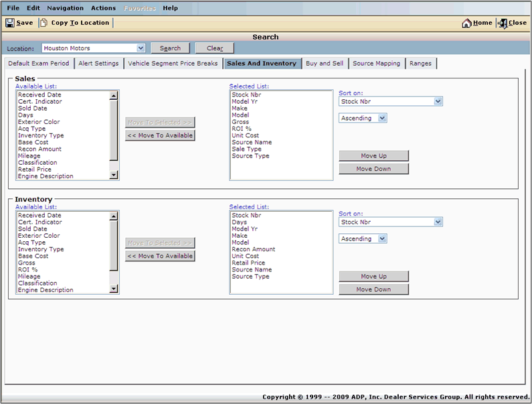Select the Sales And Inventory tab

[x=262, y=63]
